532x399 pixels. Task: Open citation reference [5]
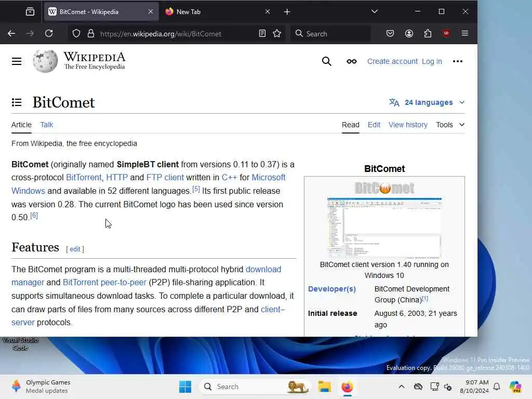pyautogui.click(x=196, y=189)
